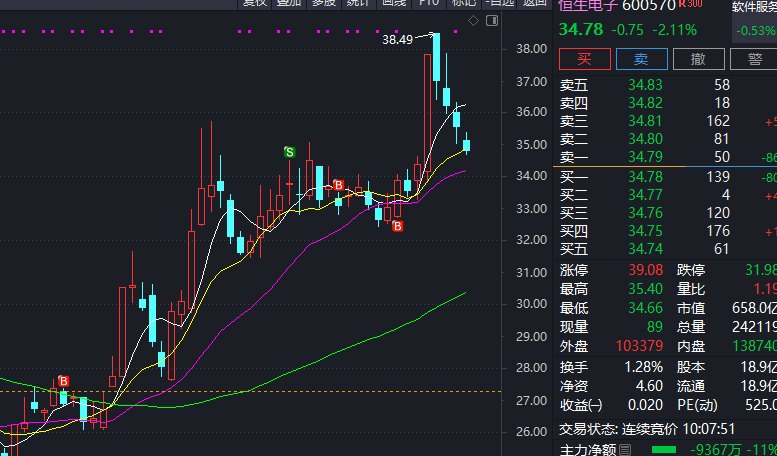Select the 卖三 ask price 34.81
The image size is (777, 456).
tap(645, 121)
